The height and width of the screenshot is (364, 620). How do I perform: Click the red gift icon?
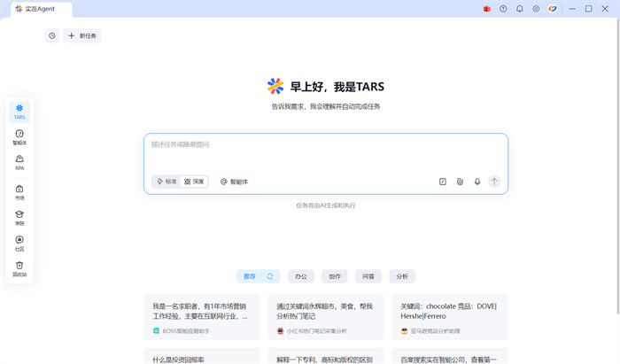(x=486, y=9)
